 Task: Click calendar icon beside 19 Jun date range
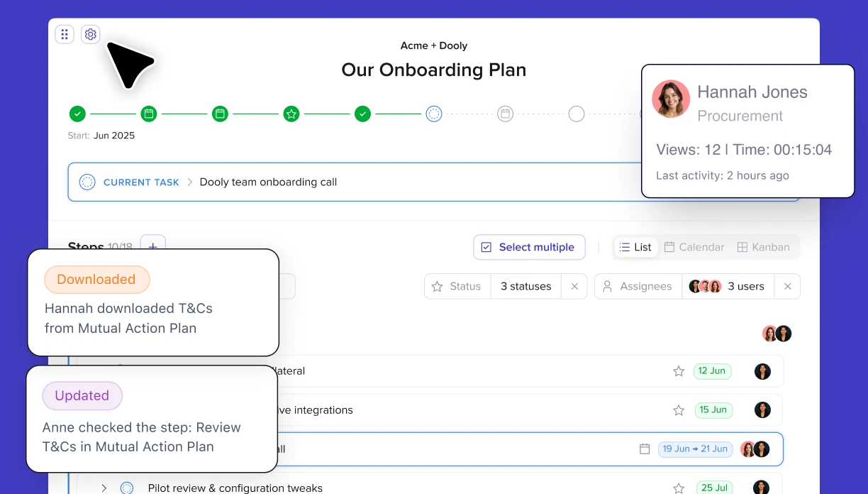(x=645, y=449)
